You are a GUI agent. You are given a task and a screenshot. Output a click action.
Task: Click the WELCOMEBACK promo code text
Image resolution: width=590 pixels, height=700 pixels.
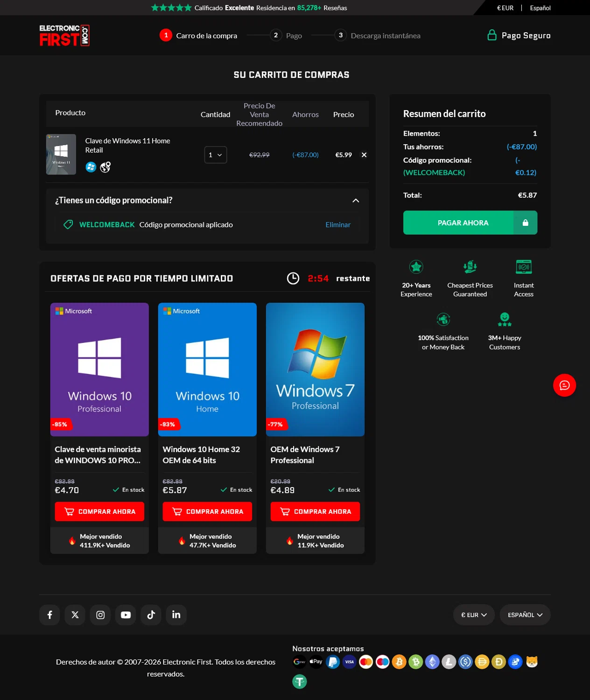[x=107, y=225]
